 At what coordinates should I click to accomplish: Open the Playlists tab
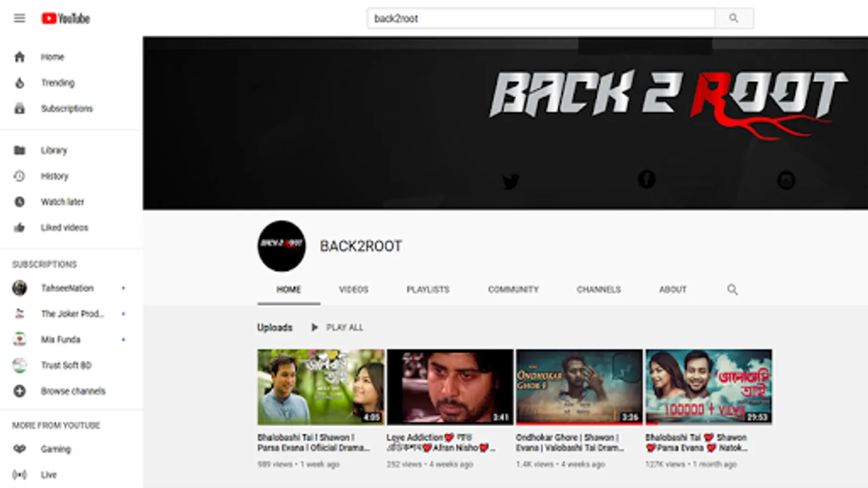pos(428,290)
